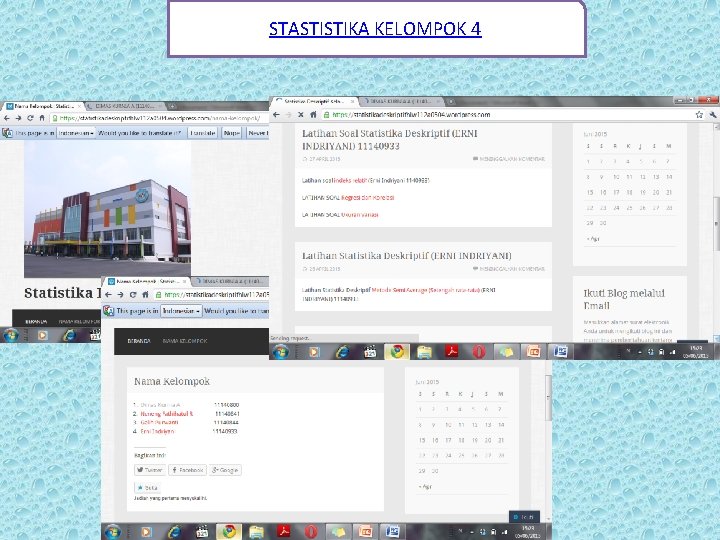Click Forward arrow in bottom browser window
The height and width of the screenshot is (540, 720).
coord(120,295)
